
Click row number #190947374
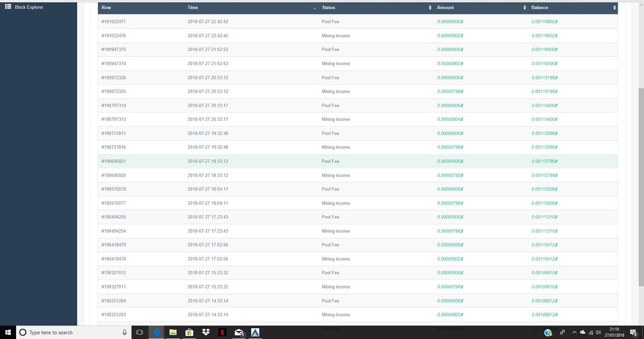(x=114, y=63)
